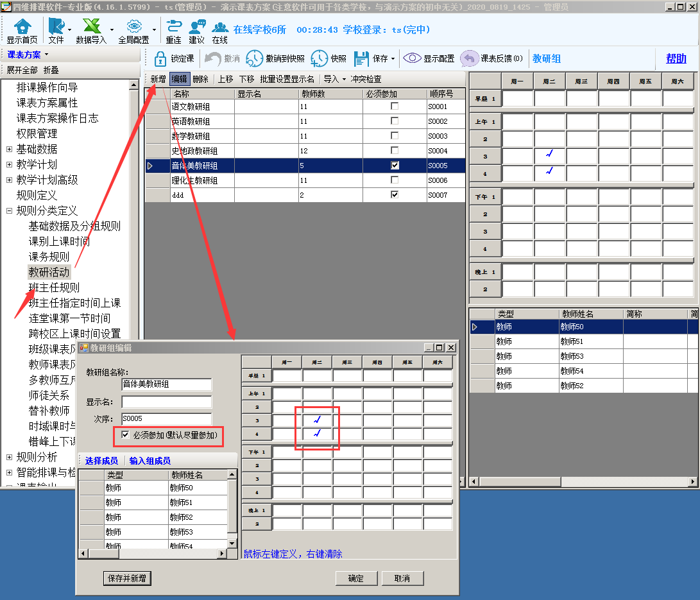Click the 撤消到快照 restore icon

pos(255,58)
